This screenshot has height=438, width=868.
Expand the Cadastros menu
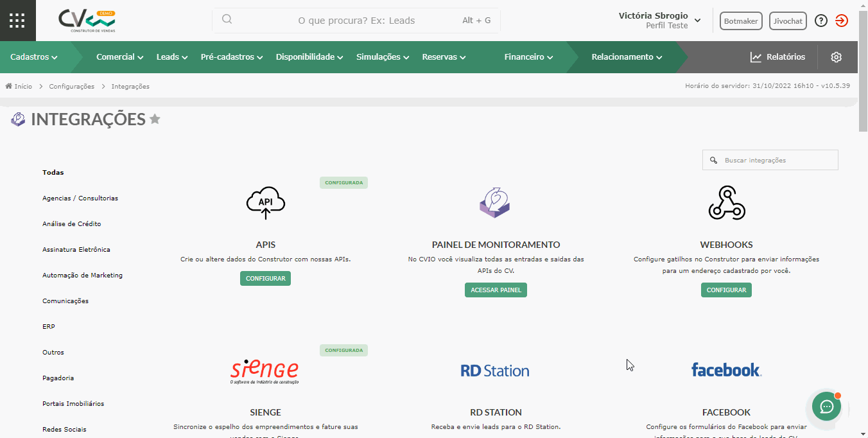34,57
